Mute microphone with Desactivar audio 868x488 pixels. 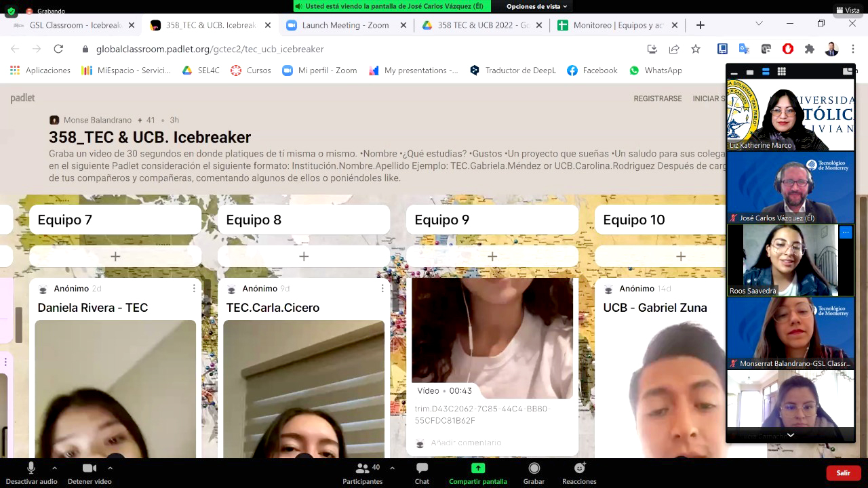(x=31, y=468)
